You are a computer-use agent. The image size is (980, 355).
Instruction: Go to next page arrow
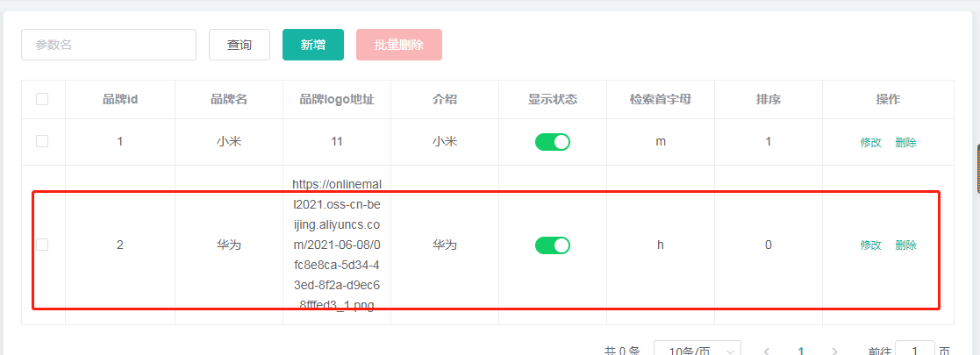(834, 351)
